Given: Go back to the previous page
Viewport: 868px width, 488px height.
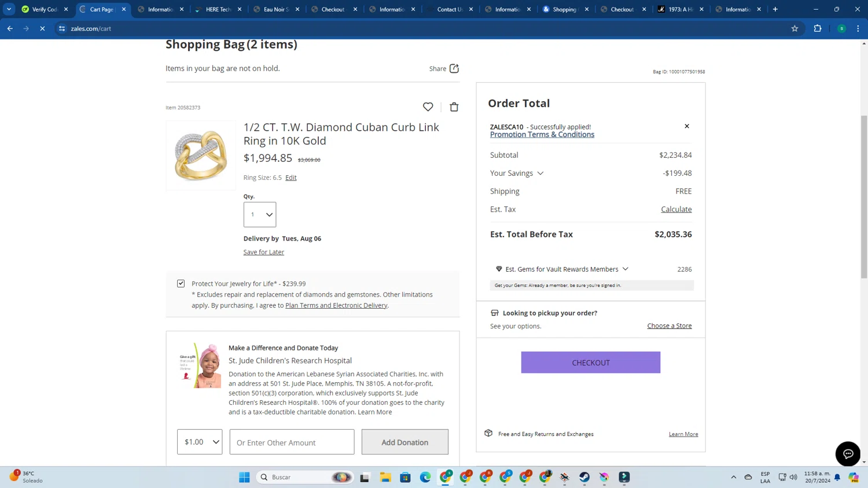Looking at the screenshot, I should click(10, 28).
